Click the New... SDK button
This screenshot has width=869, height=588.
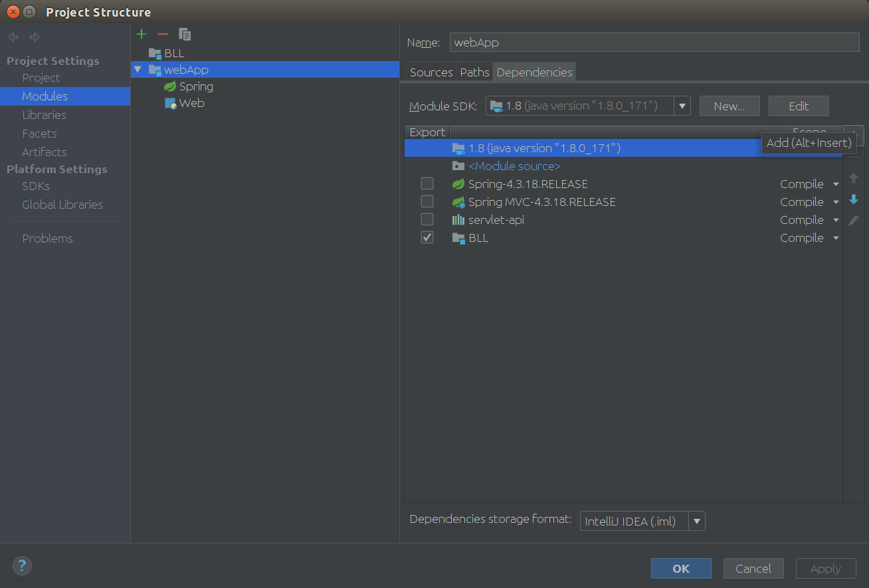(x=729, y=106)
